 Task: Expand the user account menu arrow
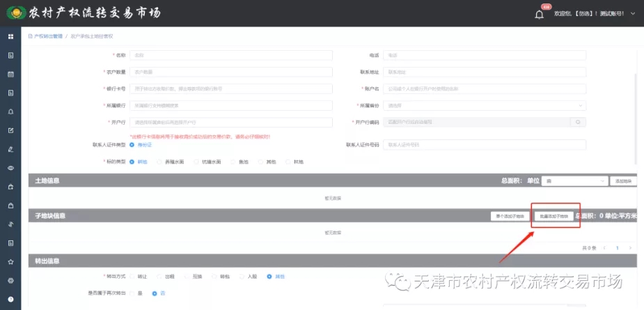pyautogui.click(x=632, y=13)
